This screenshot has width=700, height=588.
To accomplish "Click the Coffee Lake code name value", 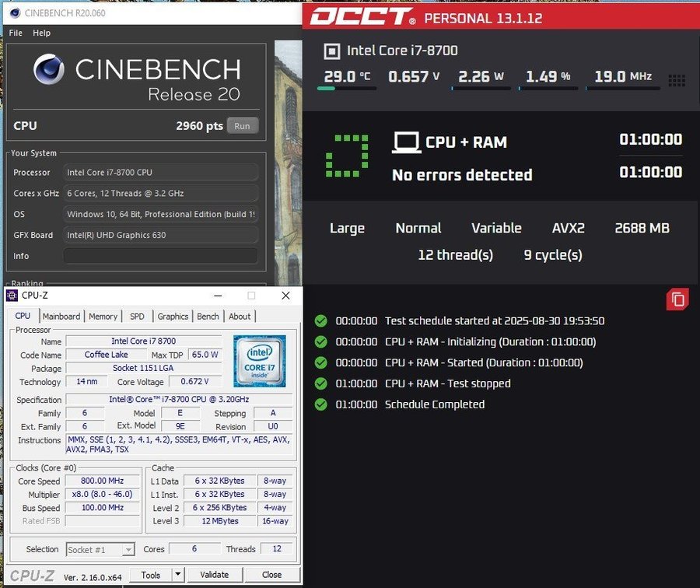I will [x=107, y=355].
